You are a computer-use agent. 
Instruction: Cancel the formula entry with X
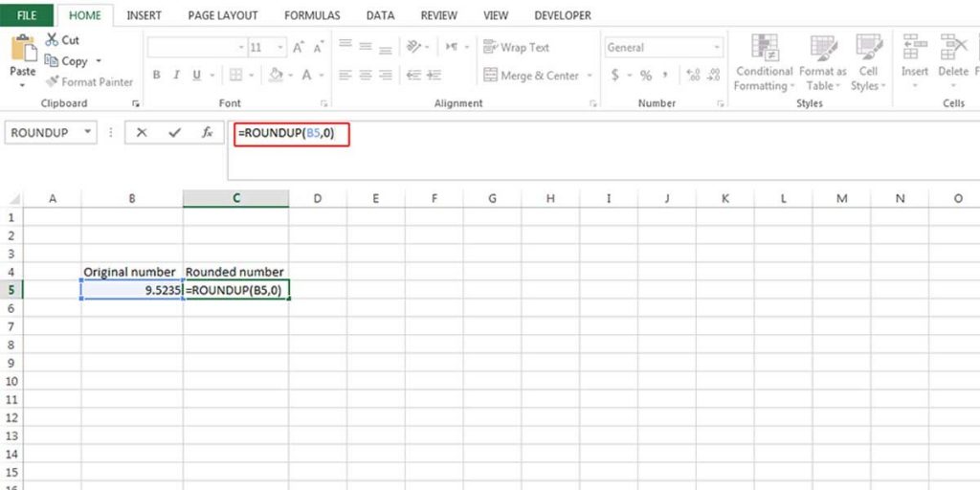tap(142, 132)
